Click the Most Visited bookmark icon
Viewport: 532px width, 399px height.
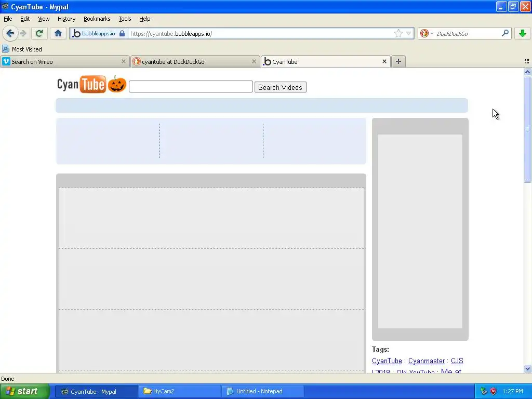[x=5, y=49]
